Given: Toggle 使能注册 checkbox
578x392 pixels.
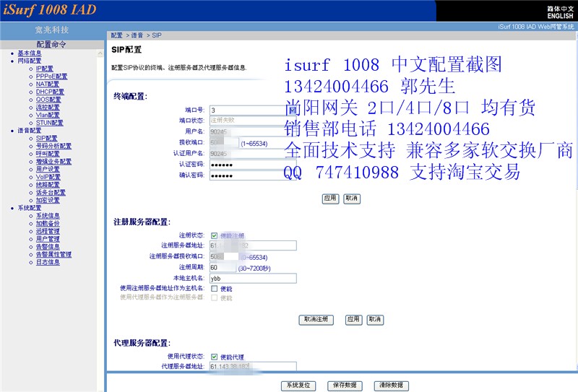Looking at the screenshot, I should pyautogui.click(x=214, y=235).
